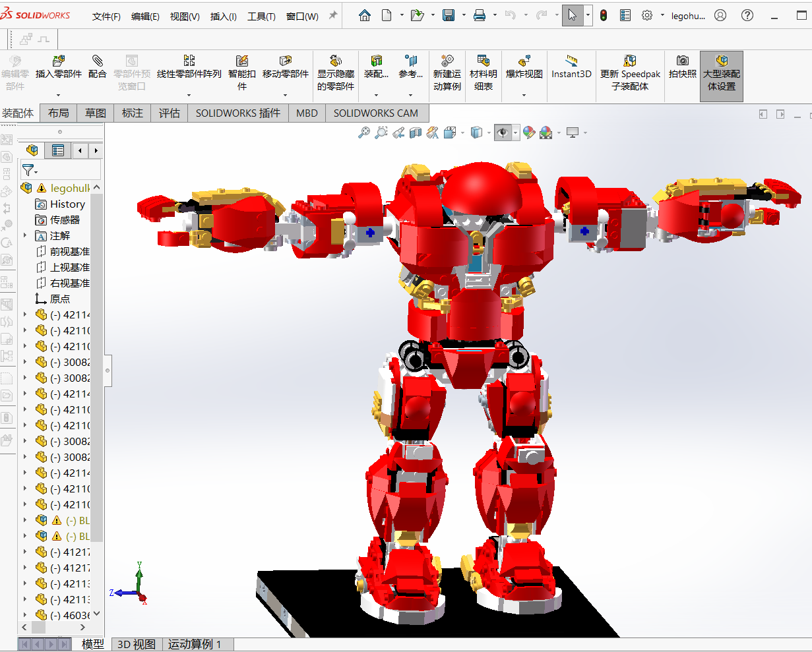This screenshot has height=652, width=812.
Task: Pin the menu bar with pushpin
Action: tap(333, 15)
